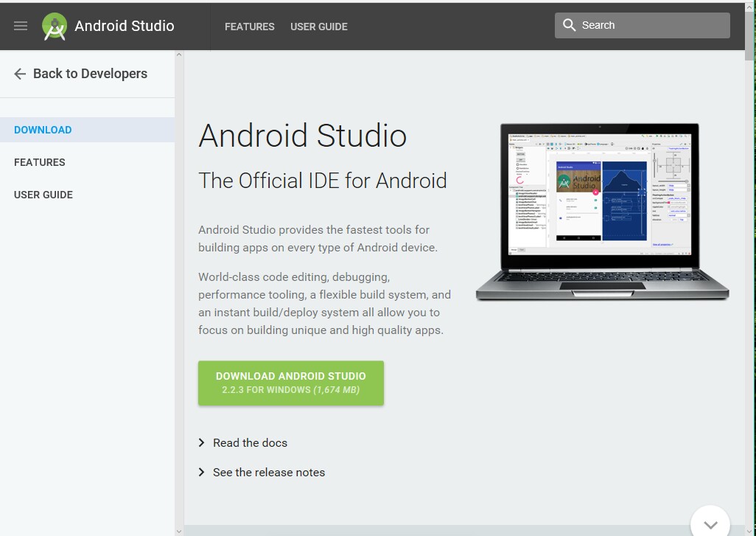Click the Download Android Studio green button
The height and width of the screenshot is (536, 756).
(291, 383)
